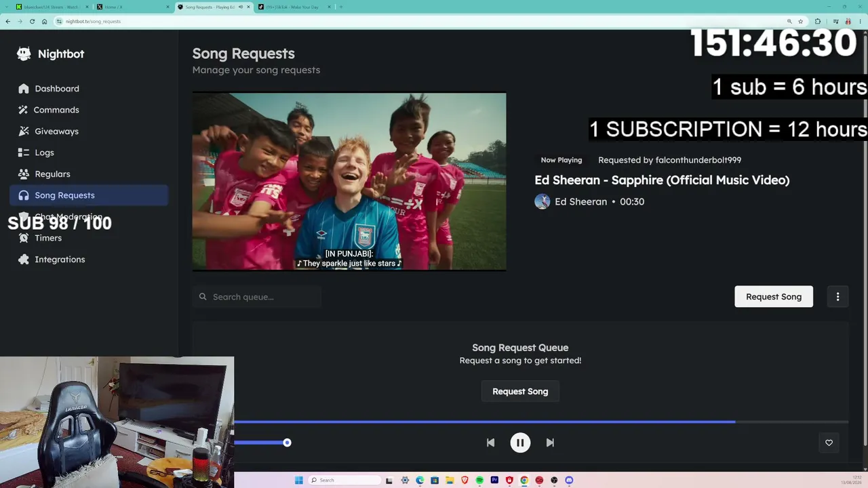Click the Ed Sheeran music video thumbnail

click(x=349, y=182)
